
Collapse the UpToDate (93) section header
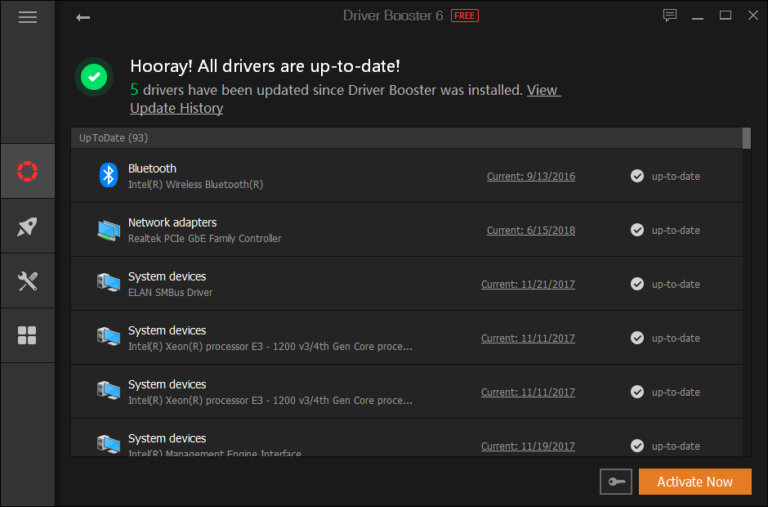(113, 138)
